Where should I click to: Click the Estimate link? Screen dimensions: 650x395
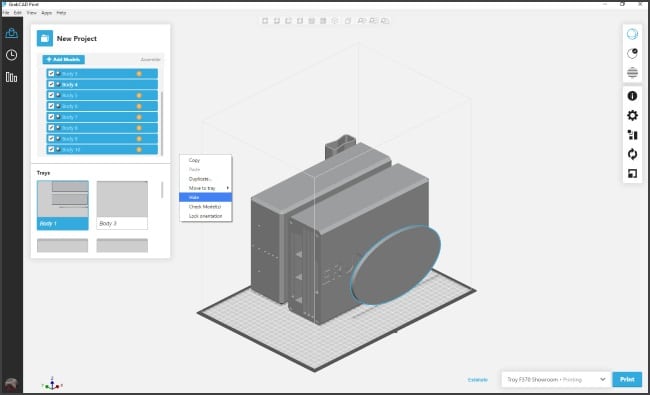pos(478,380)
